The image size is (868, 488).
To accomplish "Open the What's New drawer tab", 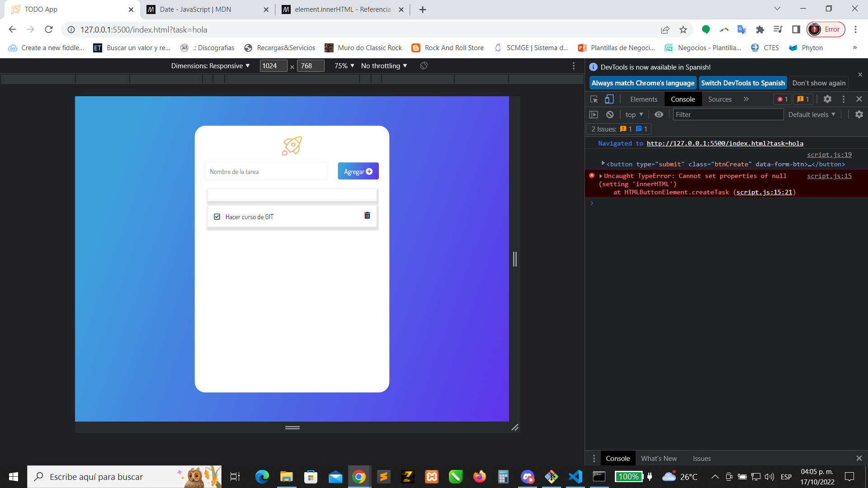I will click(x=659, y=459).
